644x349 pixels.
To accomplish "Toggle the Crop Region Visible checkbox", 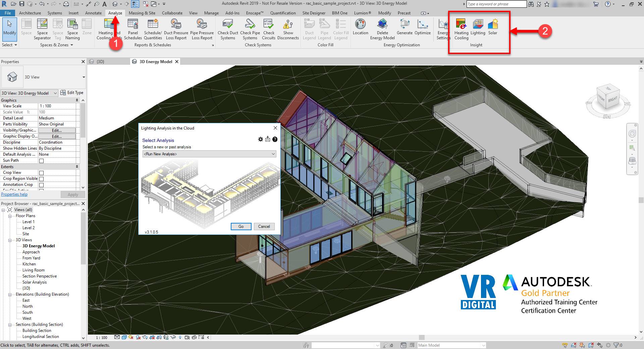I will (42, 179).
